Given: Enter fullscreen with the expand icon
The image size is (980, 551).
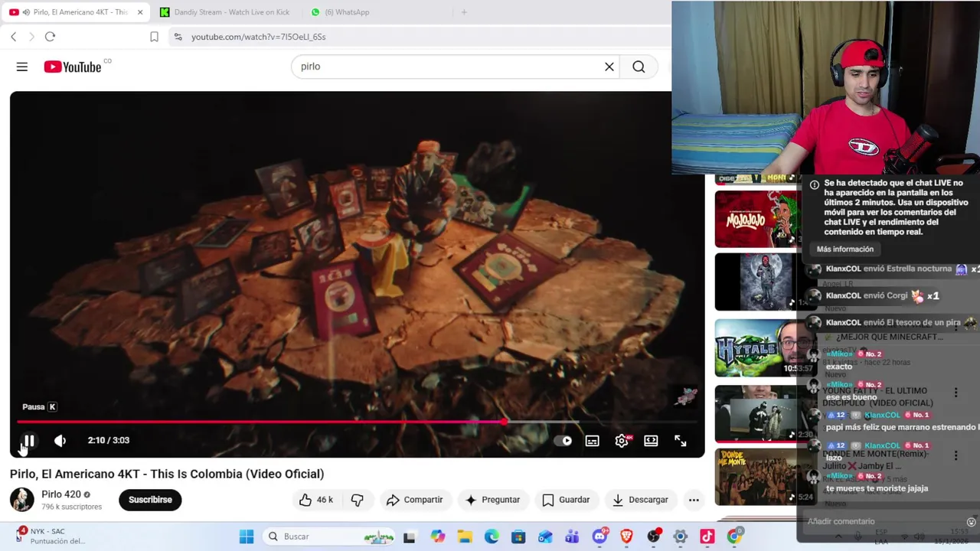Looking at the screenshot, I should click(x=680, y=441).
